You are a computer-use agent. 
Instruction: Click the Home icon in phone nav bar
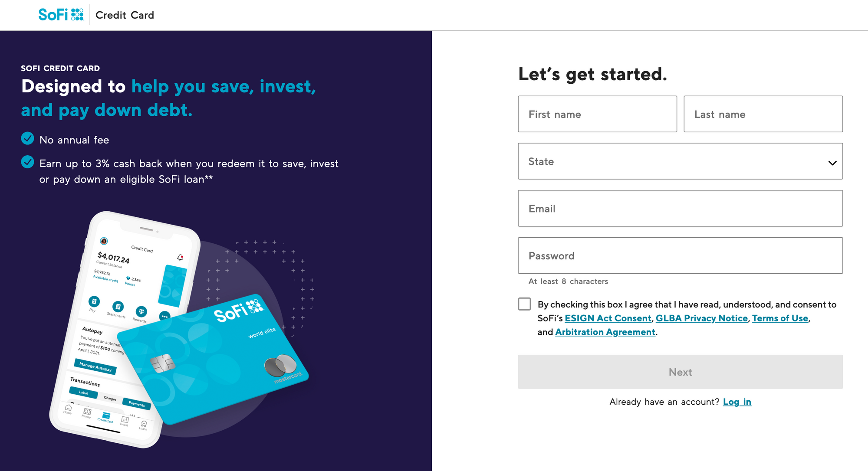(68, 408)
